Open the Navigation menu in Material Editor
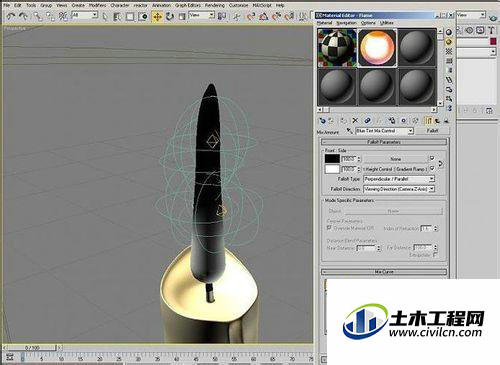 point(346,23)
